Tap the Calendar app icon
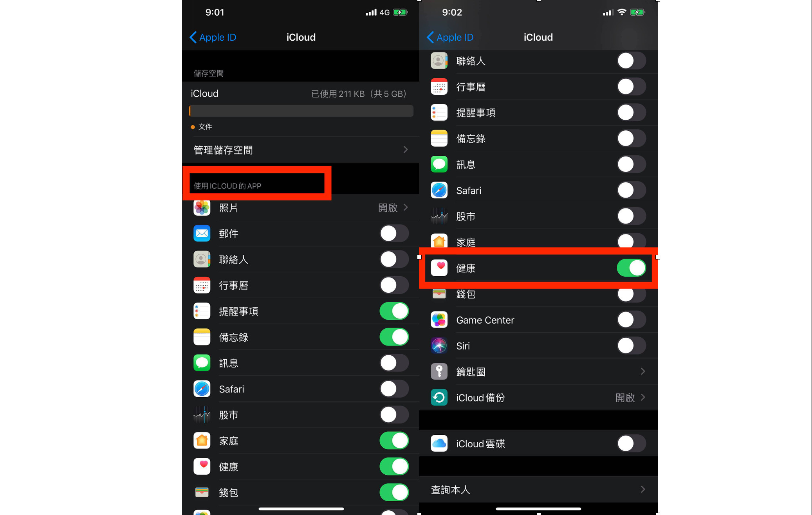812x515 pixels. (201, 286)
